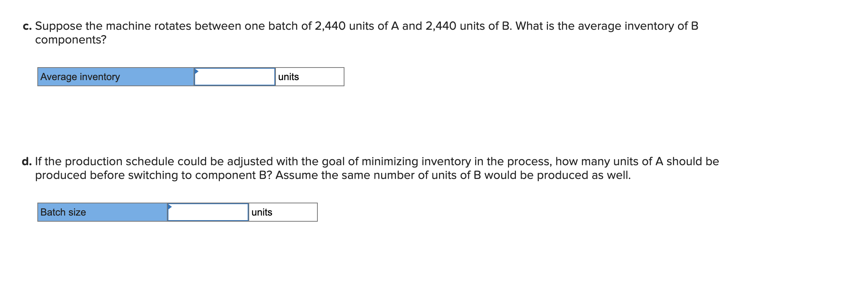Click inside the Average inventory answer row border
This screenshot has width=868, height=306.
191,77
